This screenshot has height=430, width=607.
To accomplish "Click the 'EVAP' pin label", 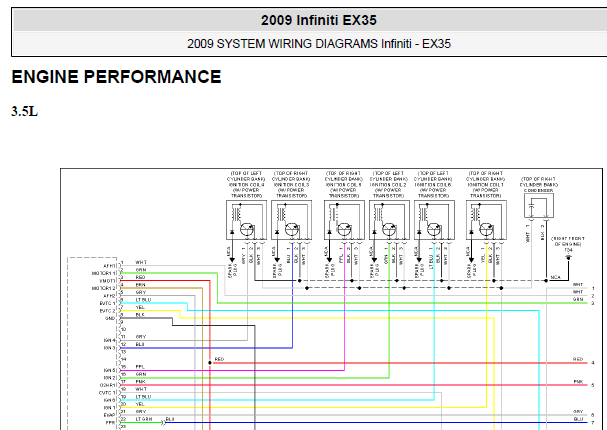I will (x=110, y=415).
